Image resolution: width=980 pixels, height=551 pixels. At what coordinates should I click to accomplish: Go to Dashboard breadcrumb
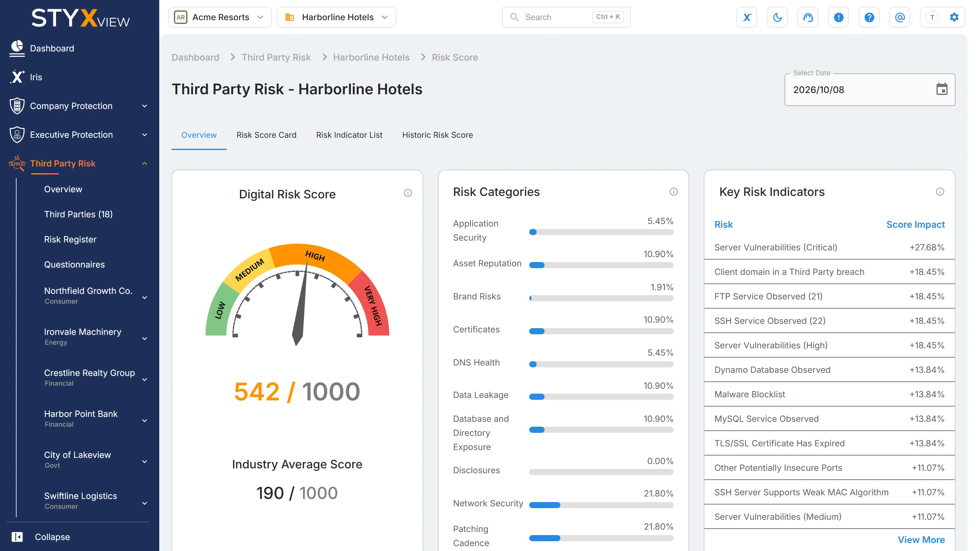(195, 58)
